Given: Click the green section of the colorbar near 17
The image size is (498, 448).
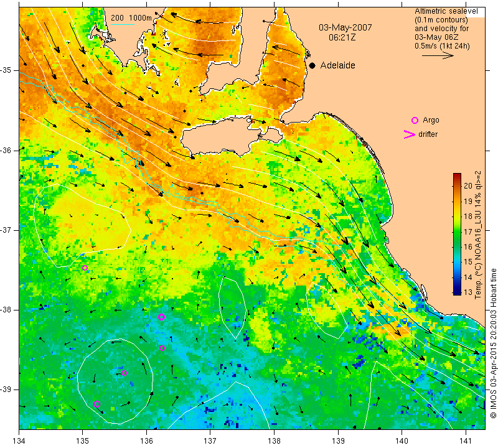Looking at the screenshot, I should click(457, 232).
